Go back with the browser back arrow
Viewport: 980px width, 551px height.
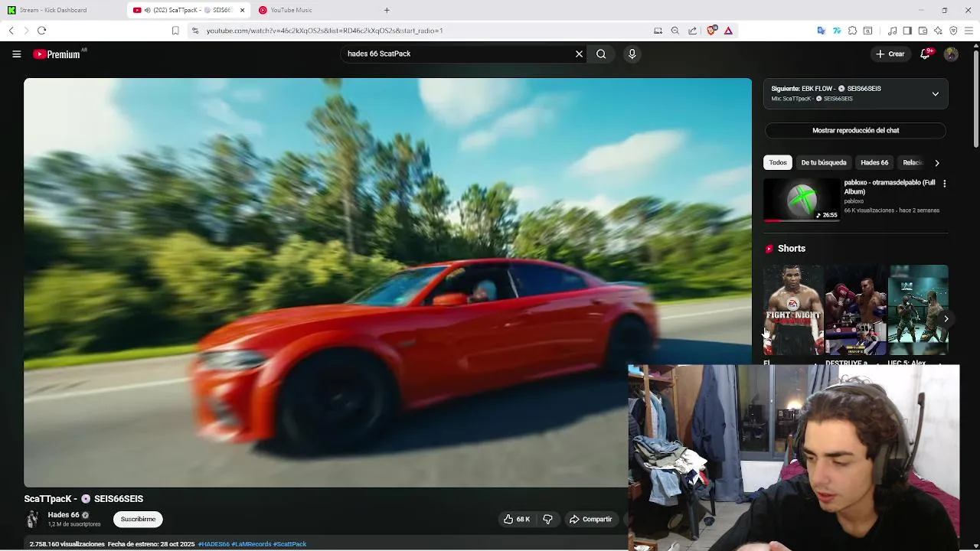(11, 31)
